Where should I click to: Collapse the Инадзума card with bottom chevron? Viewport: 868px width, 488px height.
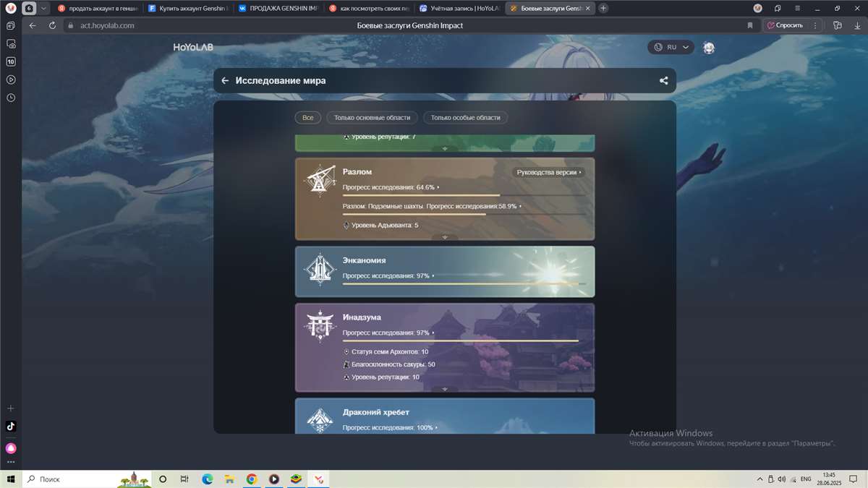[445, 389]
